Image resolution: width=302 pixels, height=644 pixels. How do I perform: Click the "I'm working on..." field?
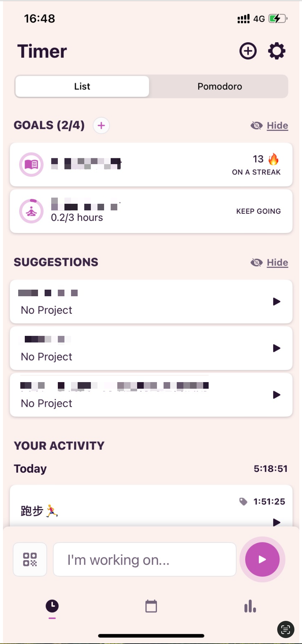145,560
